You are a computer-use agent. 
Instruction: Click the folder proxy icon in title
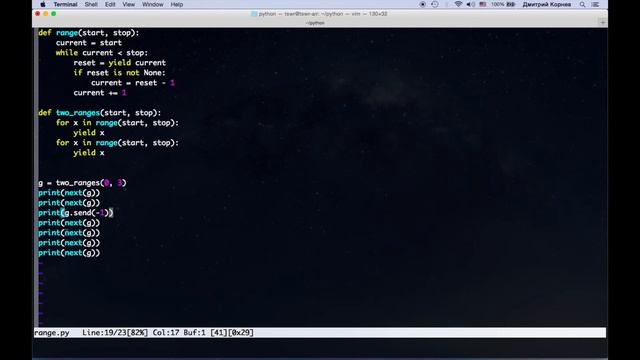click(253, 14)
